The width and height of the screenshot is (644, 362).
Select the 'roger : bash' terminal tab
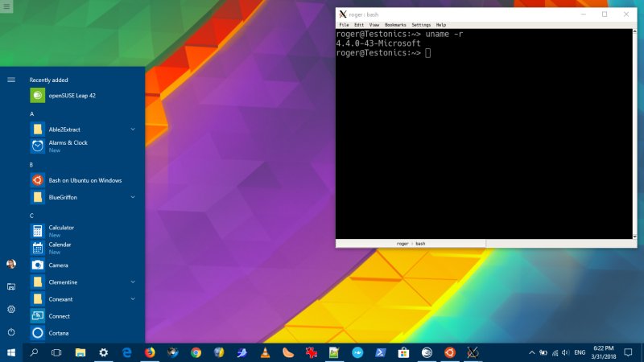point(411,244)
